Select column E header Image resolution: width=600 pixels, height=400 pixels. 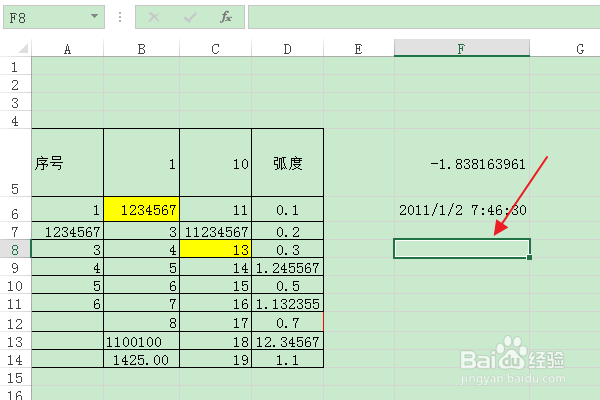coord(359,49)
